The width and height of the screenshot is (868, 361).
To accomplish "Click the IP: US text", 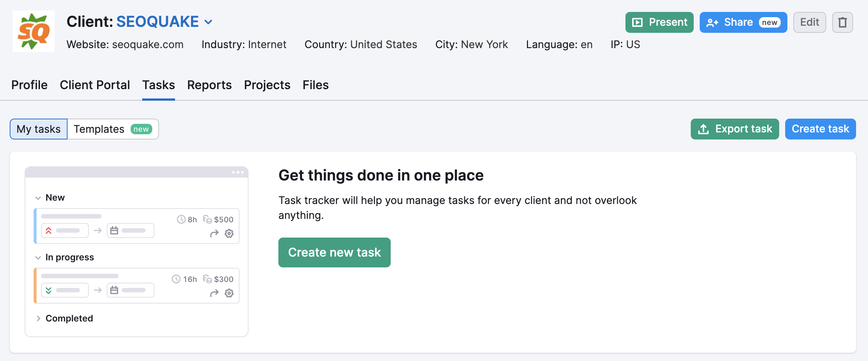I will click(x=625, y=44).
